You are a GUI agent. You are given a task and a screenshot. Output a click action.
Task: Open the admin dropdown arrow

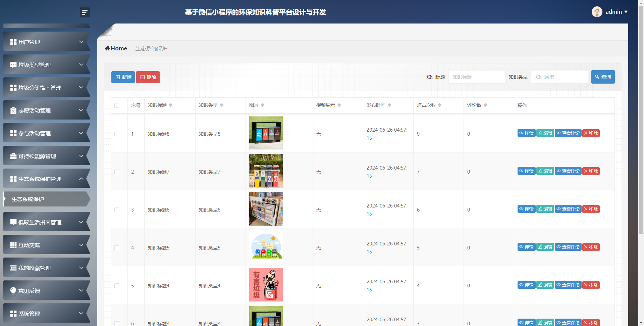626,12
